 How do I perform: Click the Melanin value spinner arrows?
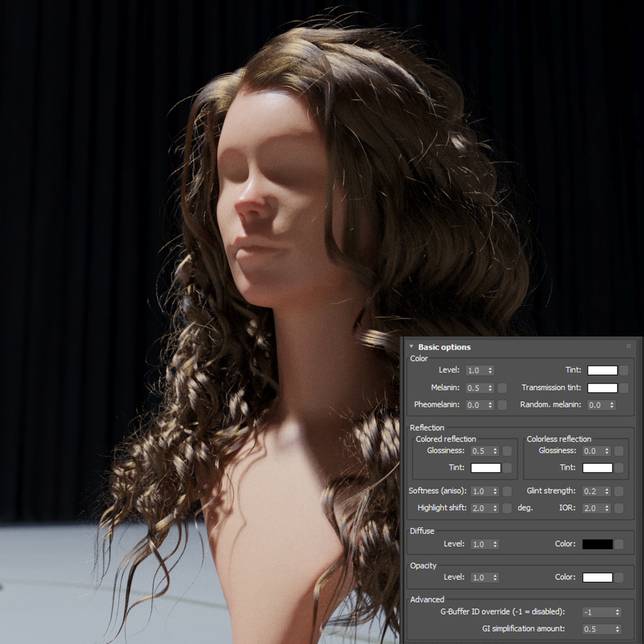click(490, 387)
